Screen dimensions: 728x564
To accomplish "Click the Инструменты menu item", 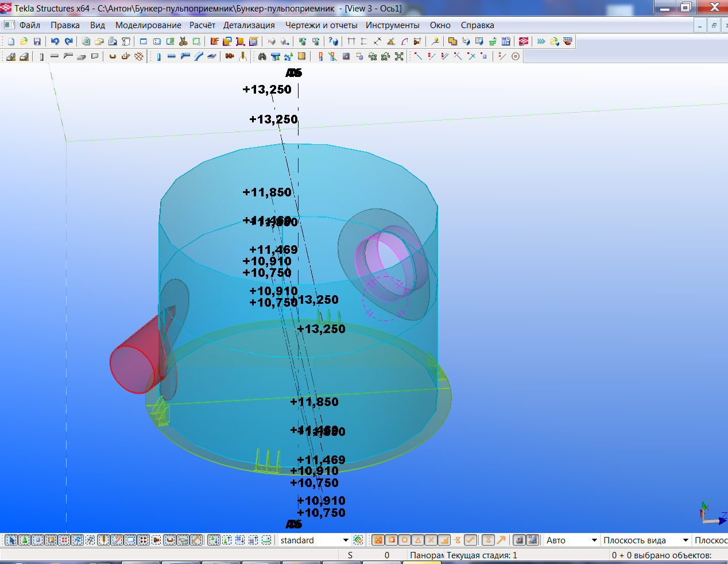I will tap(392, 25).
